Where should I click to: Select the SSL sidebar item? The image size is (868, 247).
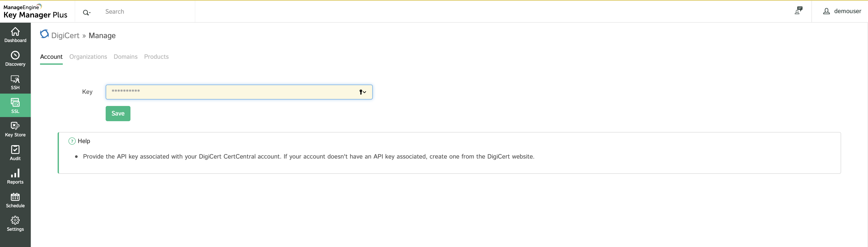15,105
